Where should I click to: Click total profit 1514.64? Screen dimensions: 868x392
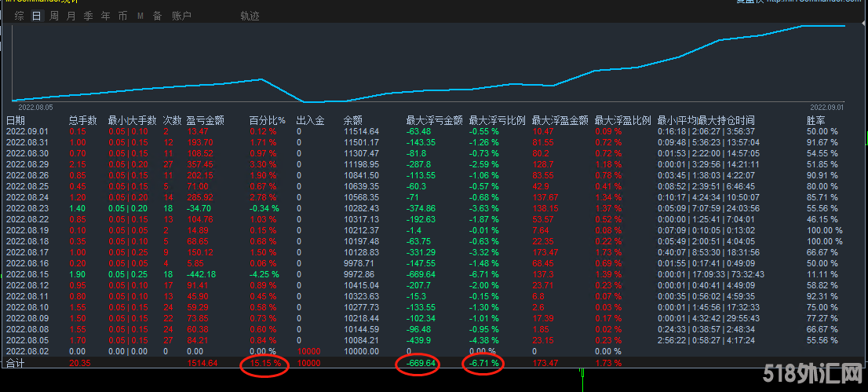202,363
